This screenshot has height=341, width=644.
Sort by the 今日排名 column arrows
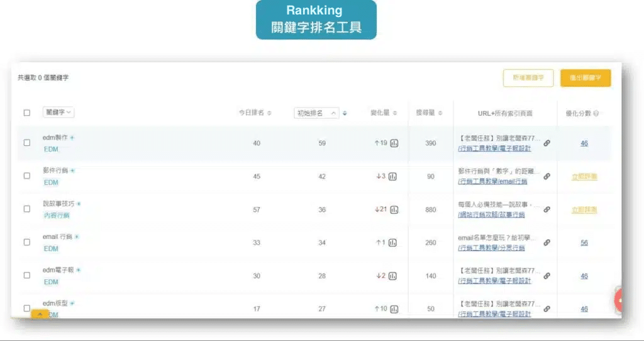270,113
